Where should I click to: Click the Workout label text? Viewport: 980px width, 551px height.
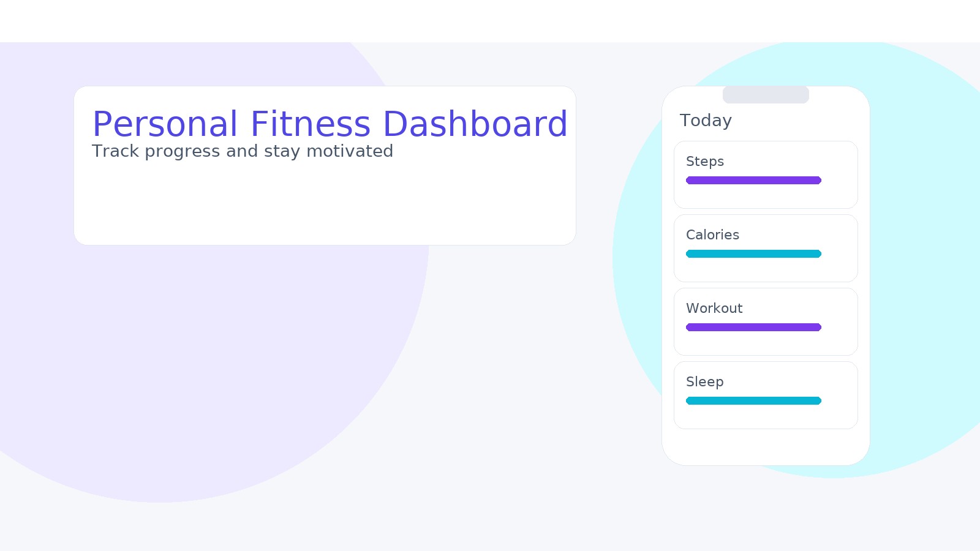[x=714, y=309]
